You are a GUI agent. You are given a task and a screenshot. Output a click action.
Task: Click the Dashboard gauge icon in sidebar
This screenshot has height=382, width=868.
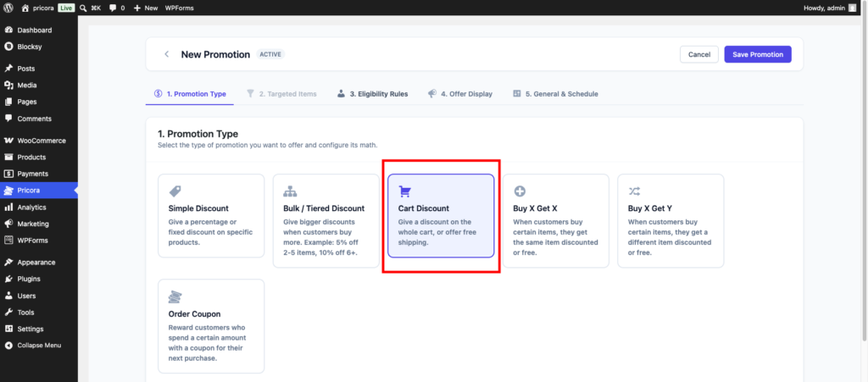point(8,30)
